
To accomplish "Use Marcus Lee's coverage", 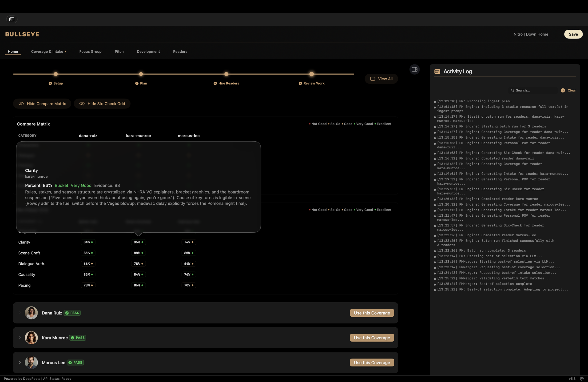I will [x=372, y=362].
